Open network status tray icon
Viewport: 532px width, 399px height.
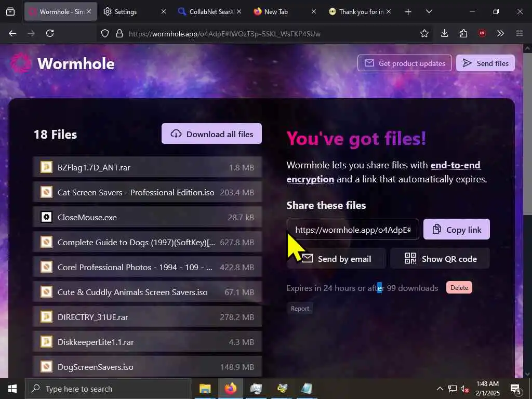point(453,389)
